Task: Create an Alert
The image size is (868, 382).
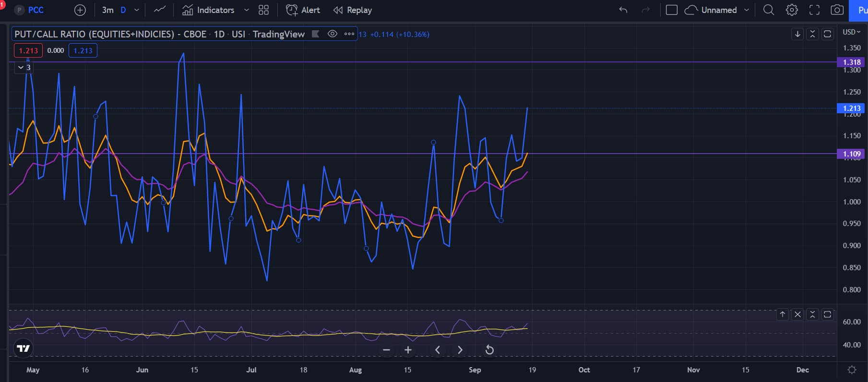Action: (303, 10)
